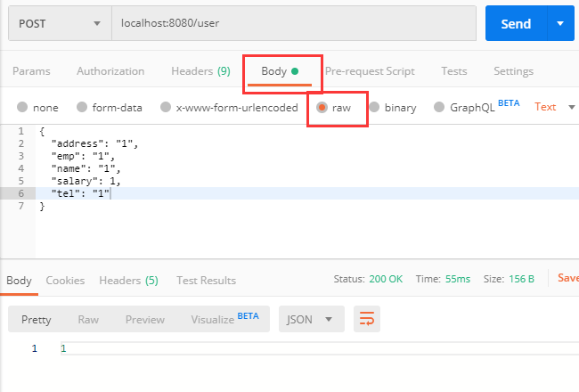Viewport: 579px width, 392px height.
Task: Click the response value 1 in output
Action: click(63, 348)
